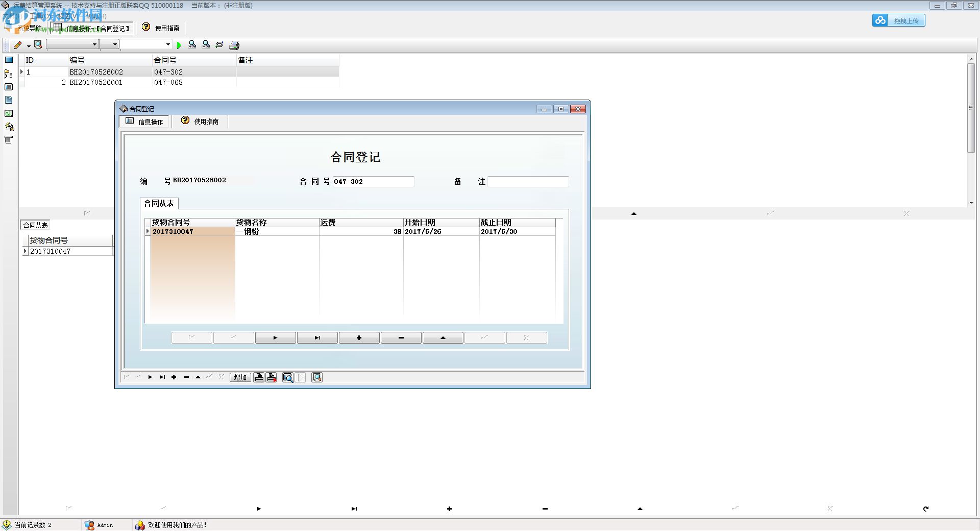Click the plus add-row button under 合同从表 grid
The image size is (980, 531).
click(x=359, y=337)
